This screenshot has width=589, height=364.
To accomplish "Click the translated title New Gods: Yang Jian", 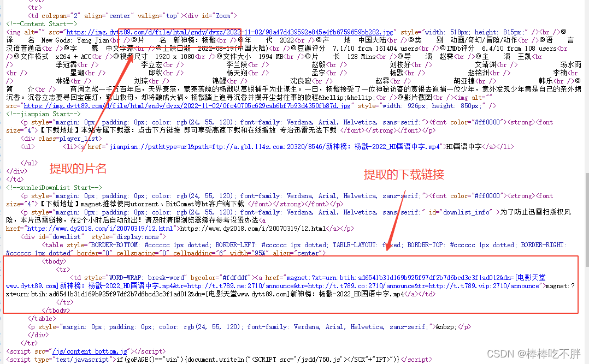I will [x=75, y=40].
